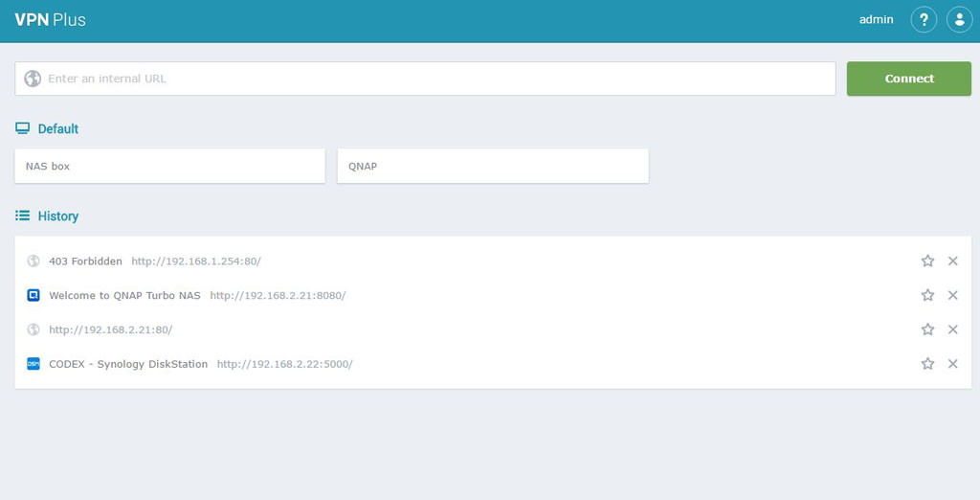This screenshot has height=500, width=980.
Task: Star the http://192.168.2.21:80/ entry
Action: pos(927,330)
